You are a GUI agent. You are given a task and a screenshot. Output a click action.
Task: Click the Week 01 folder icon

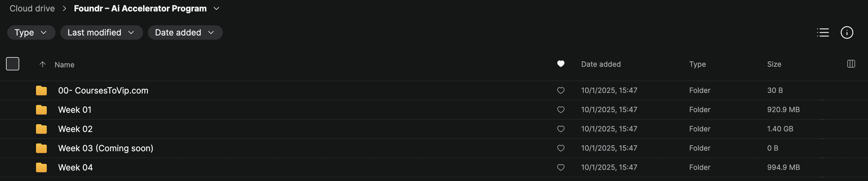coord(41,110)
